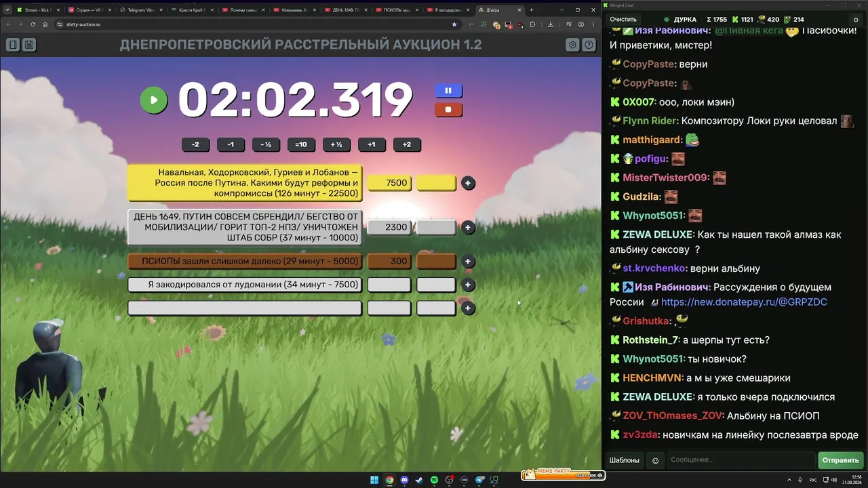Click the 7500 amount field
868x488 pixels.
389,183
